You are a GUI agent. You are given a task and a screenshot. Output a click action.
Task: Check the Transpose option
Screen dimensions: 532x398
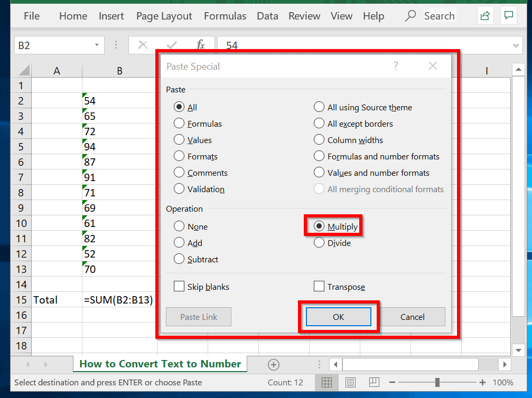coord(319,287)
